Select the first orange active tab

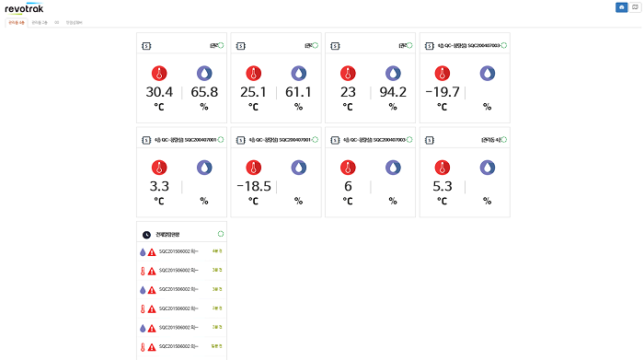(17, 23)
